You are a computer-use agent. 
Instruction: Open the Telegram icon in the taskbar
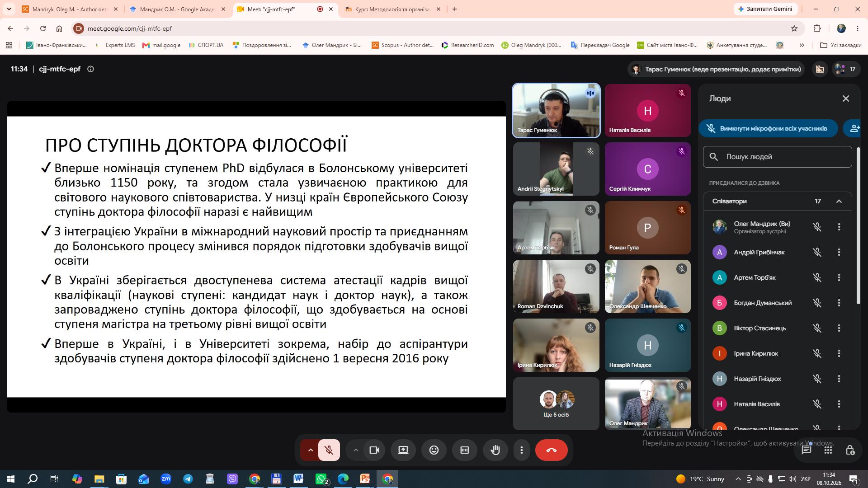[188, 479]
